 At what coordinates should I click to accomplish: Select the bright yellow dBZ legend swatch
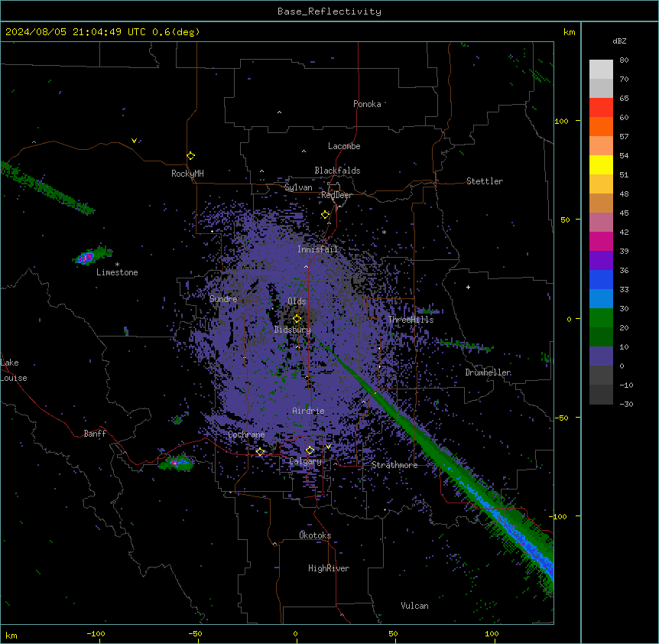point(601,164)
